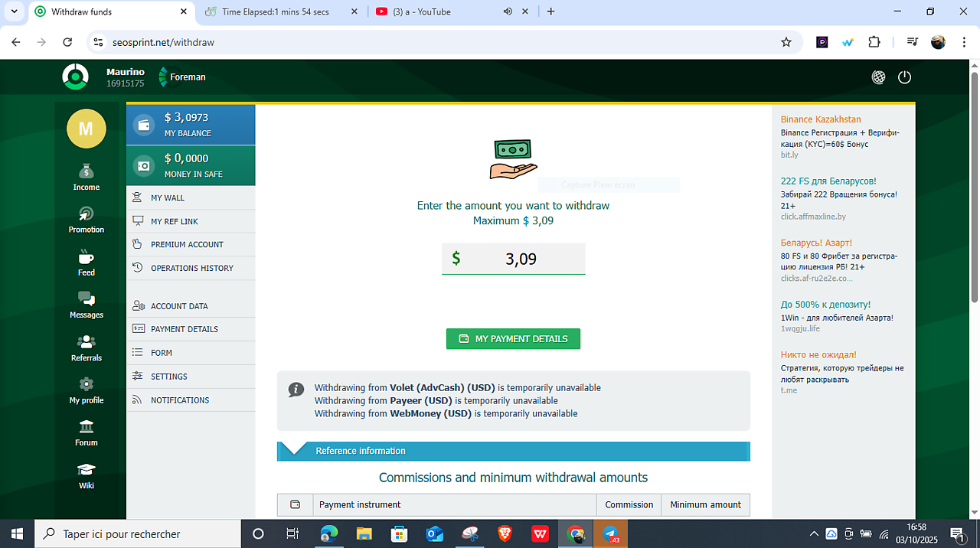Open the Binance Kazakhstan ad link
980x548 pixels.
click(x=820, y=119)
